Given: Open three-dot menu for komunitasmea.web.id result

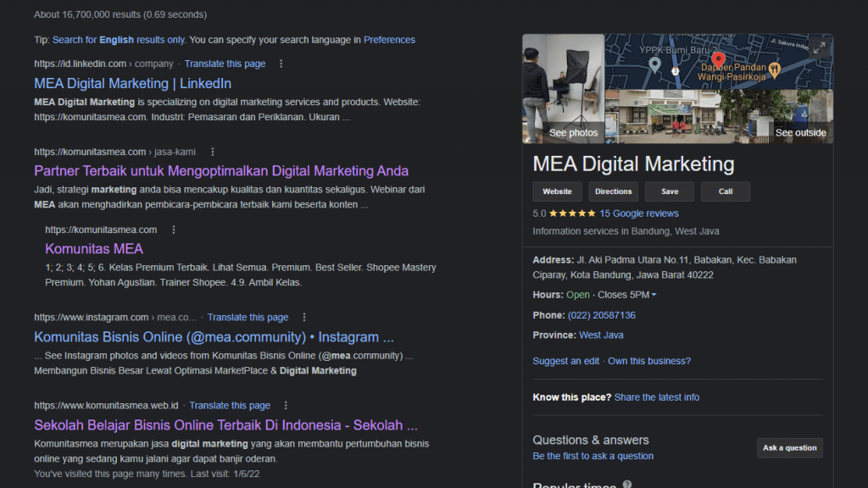Looking at the screenshot, I should click(x=286, y=406).
